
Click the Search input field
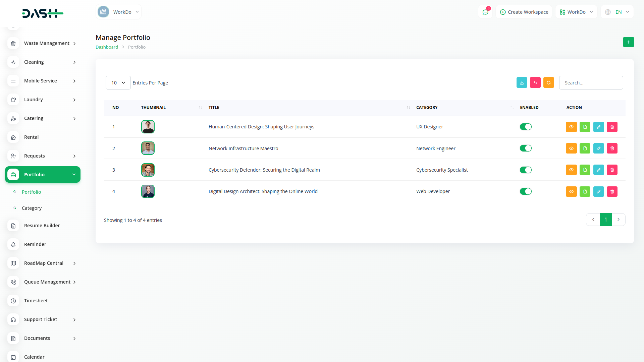pos(591,83)
